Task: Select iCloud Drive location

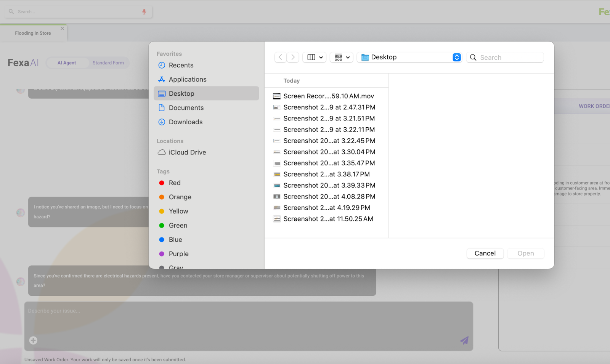Action: (187, 152)
